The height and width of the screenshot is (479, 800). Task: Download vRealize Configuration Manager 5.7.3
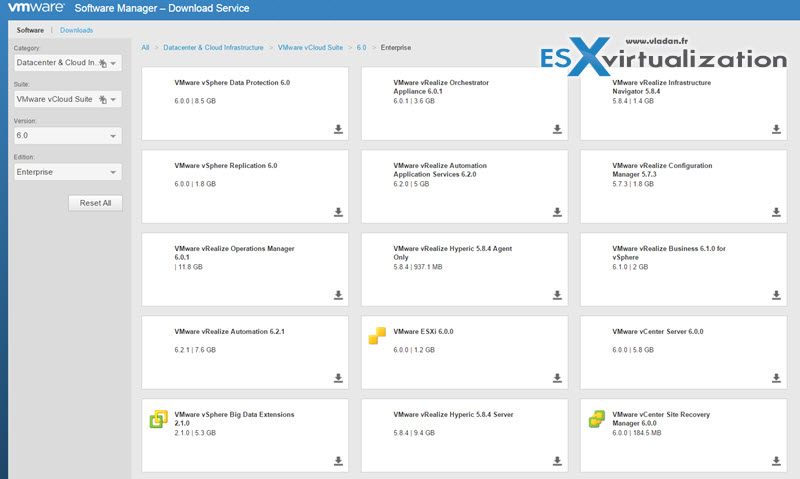point(776,212)
